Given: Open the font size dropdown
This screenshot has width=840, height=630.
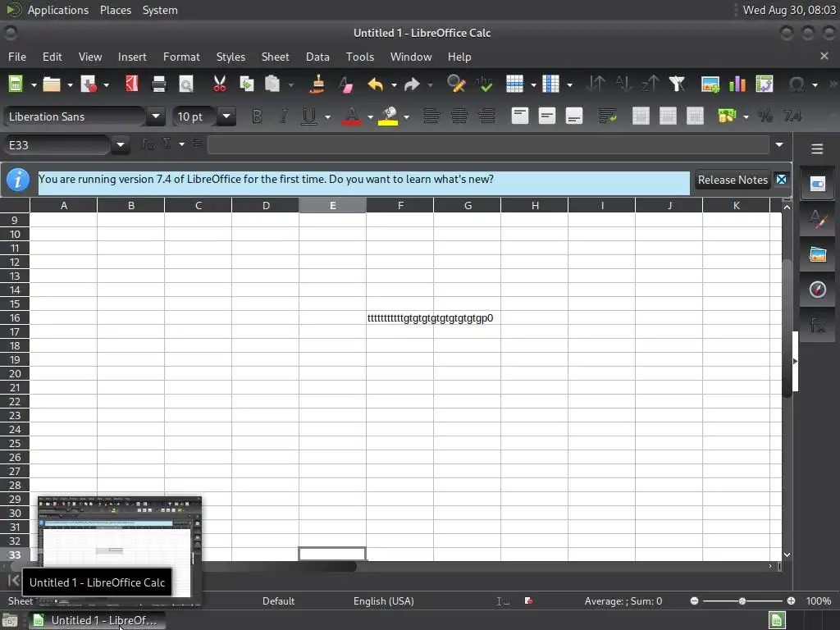Looking at the screenshot, I should coord(226,116).
